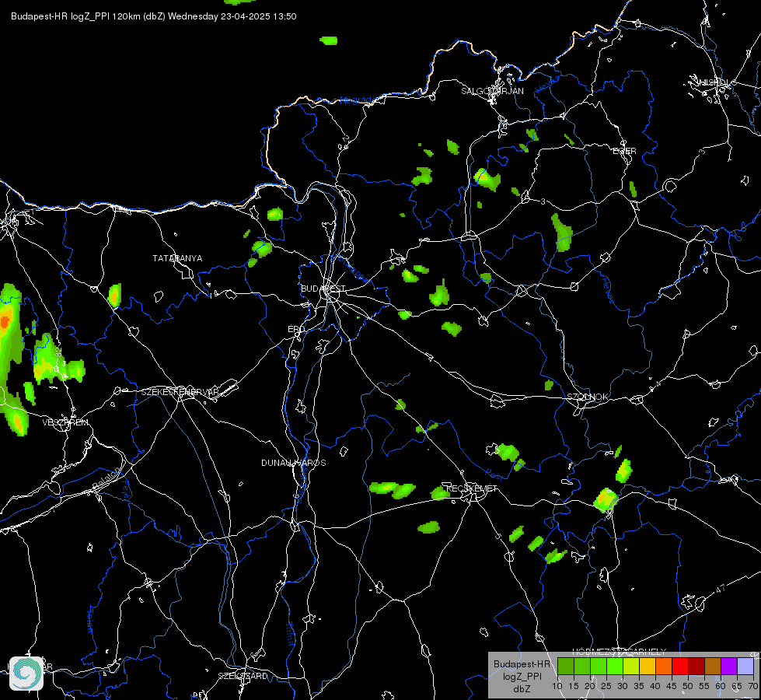Click the SZOLNOK city label
761x700 pixels.
(587, 397)
